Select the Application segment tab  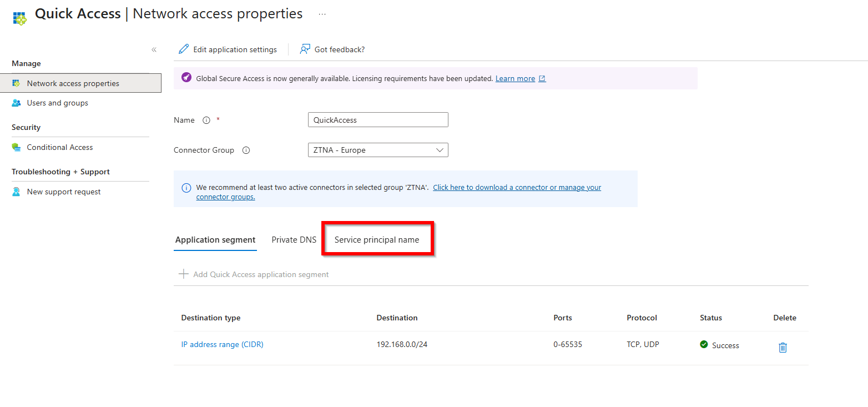(215, 240)
